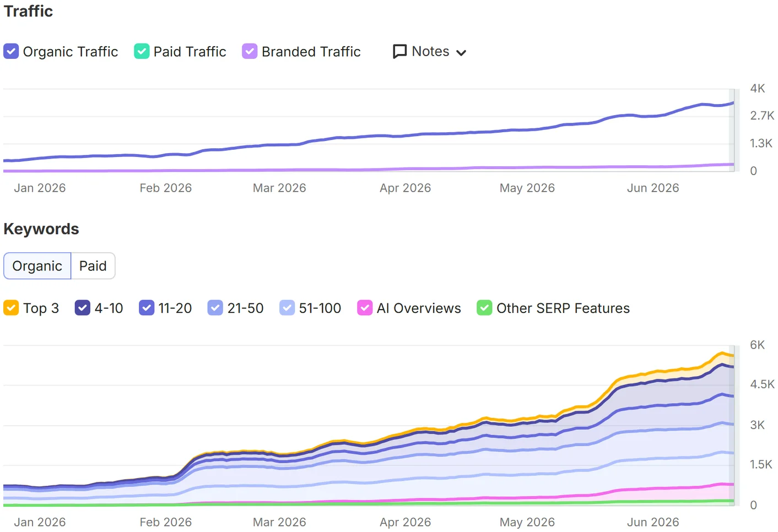Click the Other SERP Features legend label
The height and width of the screenshot is (532, 778).
coord(563,308)
